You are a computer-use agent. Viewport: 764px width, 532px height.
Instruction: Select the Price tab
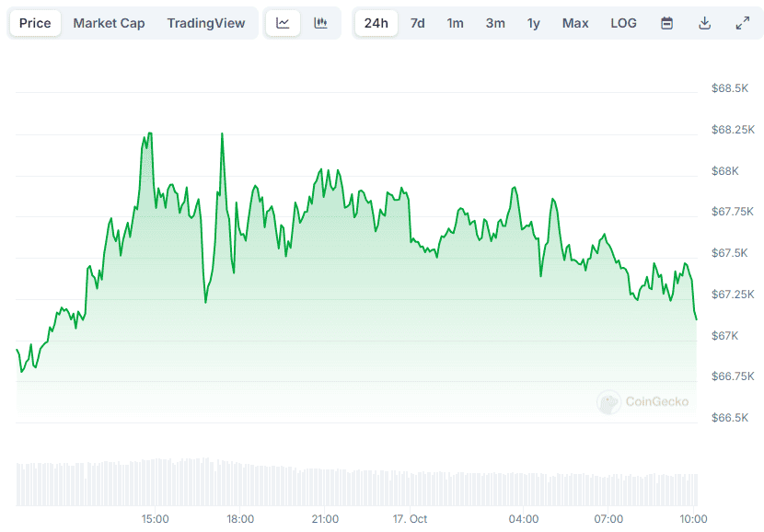click(35, 23)
